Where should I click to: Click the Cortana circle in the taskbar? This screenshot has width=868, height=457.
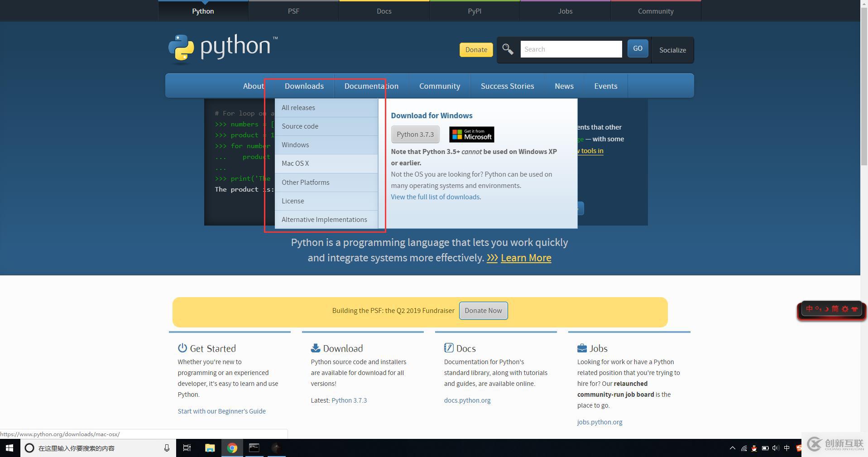(29, 448)
